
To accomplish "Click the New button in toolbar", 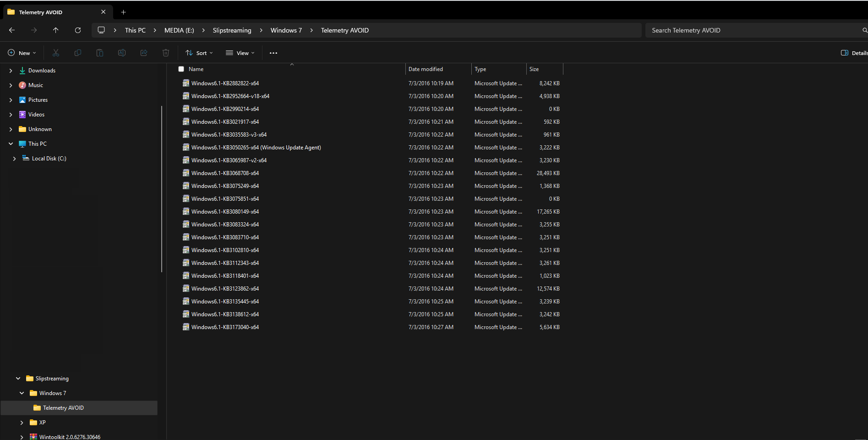I will (x=22, y=53).
